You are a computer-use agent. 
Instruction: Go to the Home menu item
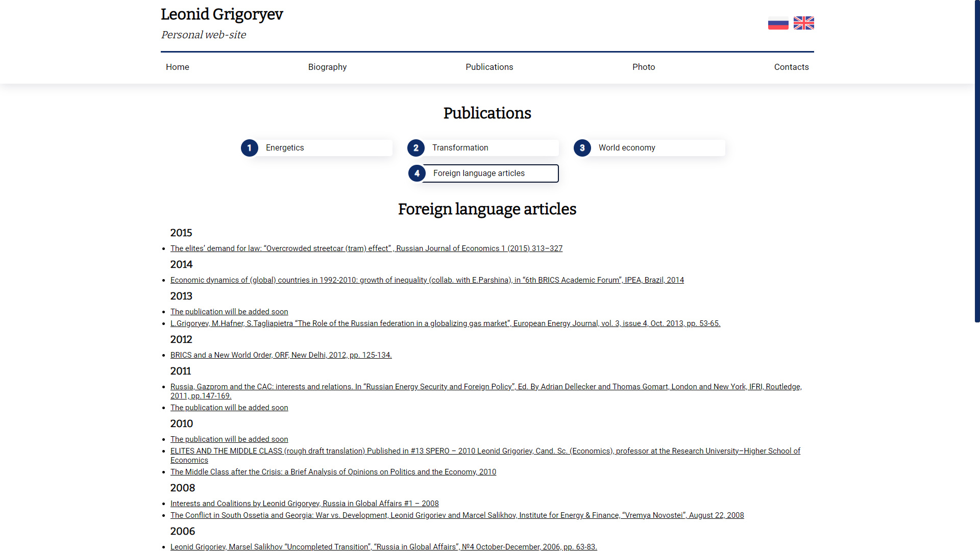178,67
